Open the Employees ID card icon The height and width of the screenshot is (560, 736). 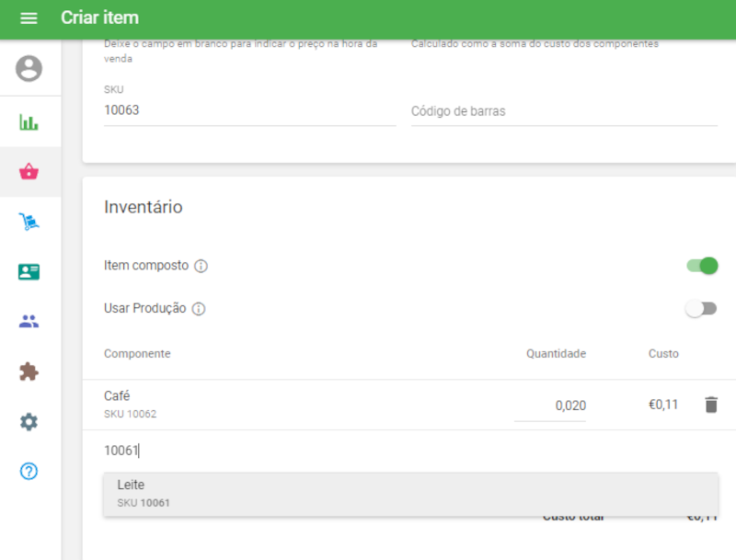point(29,272)
